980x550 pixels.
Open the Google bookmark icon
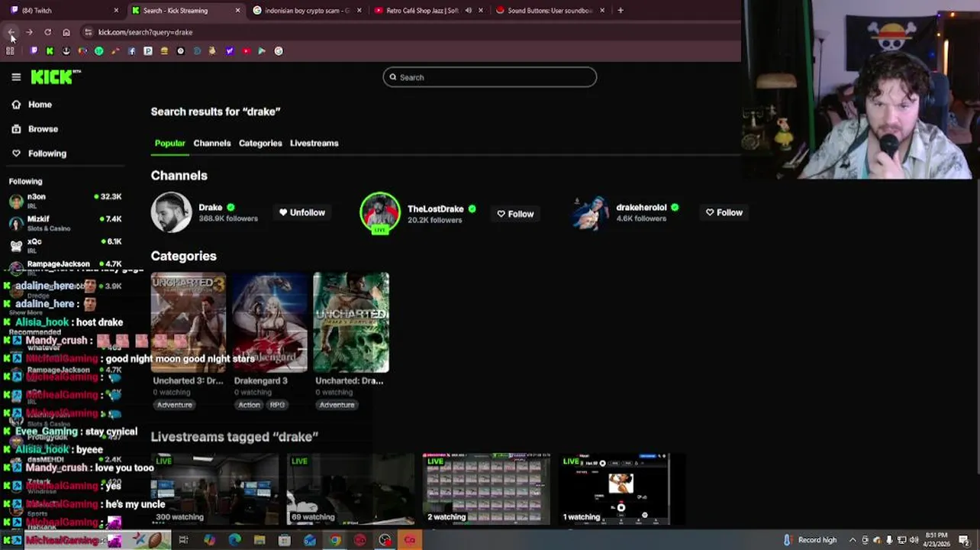coord(279,51)
